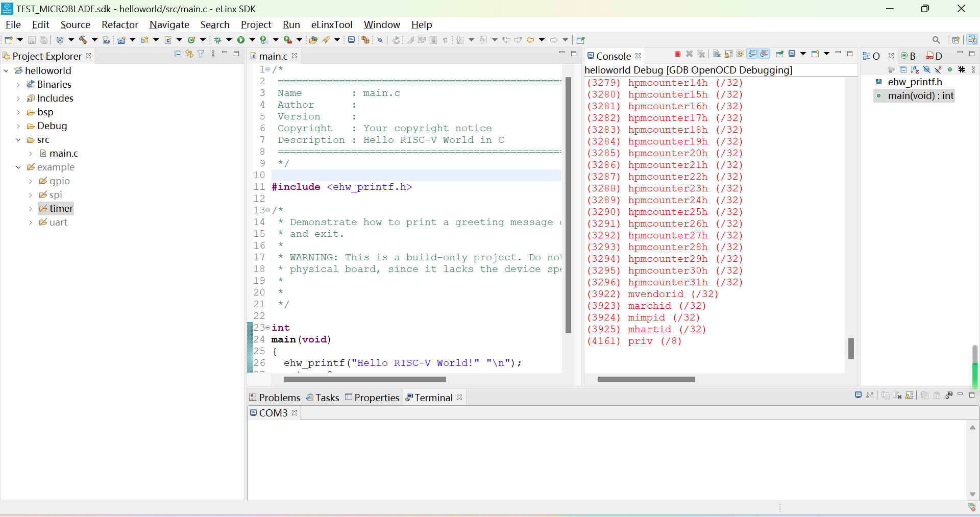Click the Collapse All icon in Project Explorer
This screenshot has height=517, width=980.
click(178, 54)
